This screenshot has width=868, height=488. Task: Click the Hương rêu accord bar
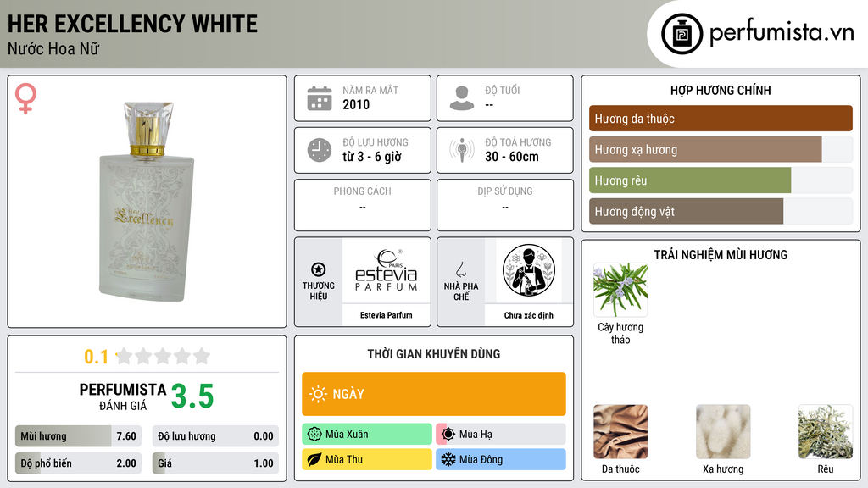[x=721, y=180]
